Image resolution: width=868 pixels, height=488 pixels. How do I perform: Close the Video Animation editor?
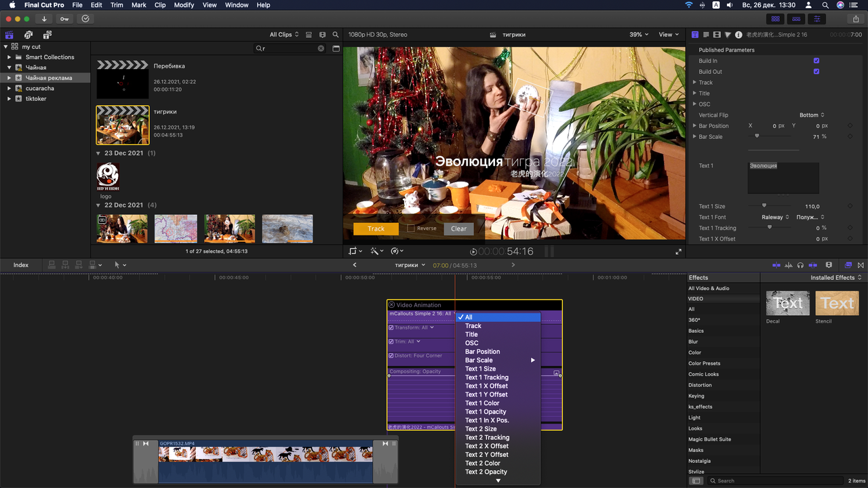(391, 305)
